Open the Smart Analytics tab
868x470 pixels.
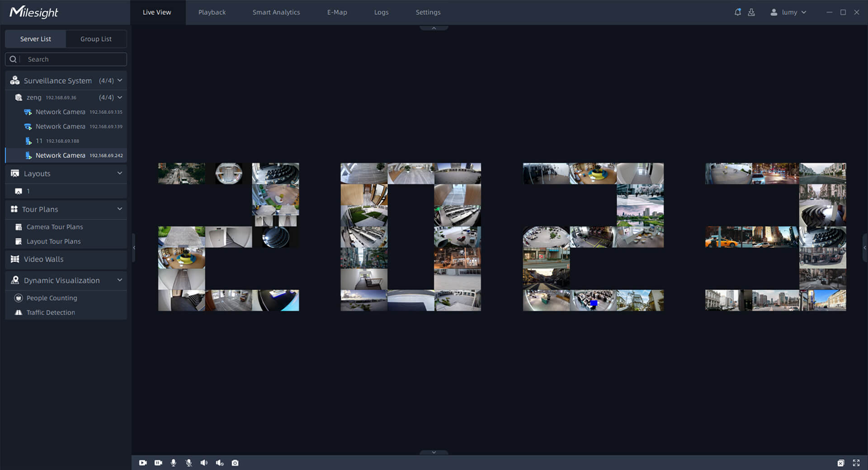pos(276,12)
